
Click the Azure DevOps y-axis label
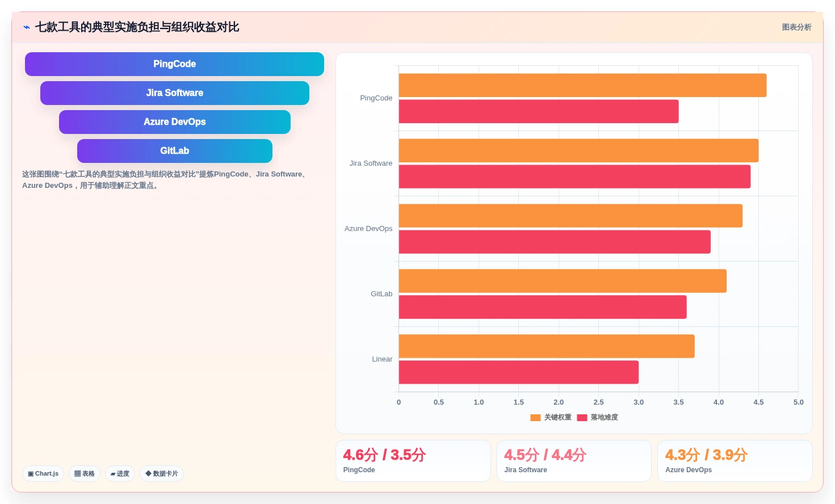coord(368,229)
